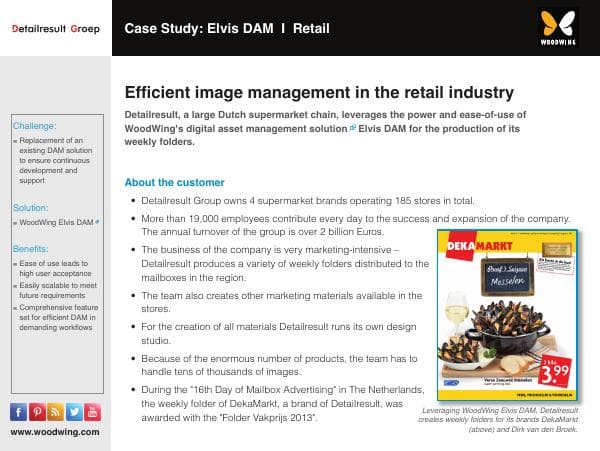Image resolution: width=600 pixels, height=451 pixels.
Task: Click the Efficient image management headline
Action: click(x=319, y=92)
